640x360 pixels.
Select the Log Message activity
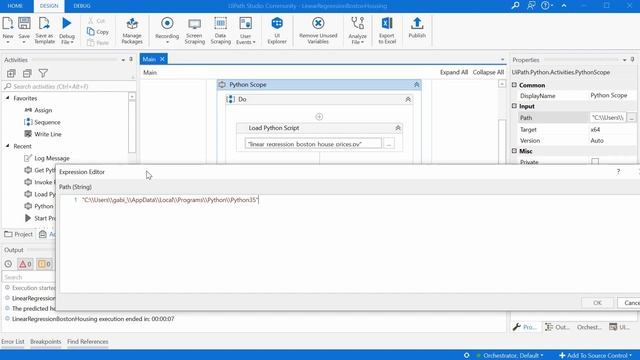click(x=47, y=158)
